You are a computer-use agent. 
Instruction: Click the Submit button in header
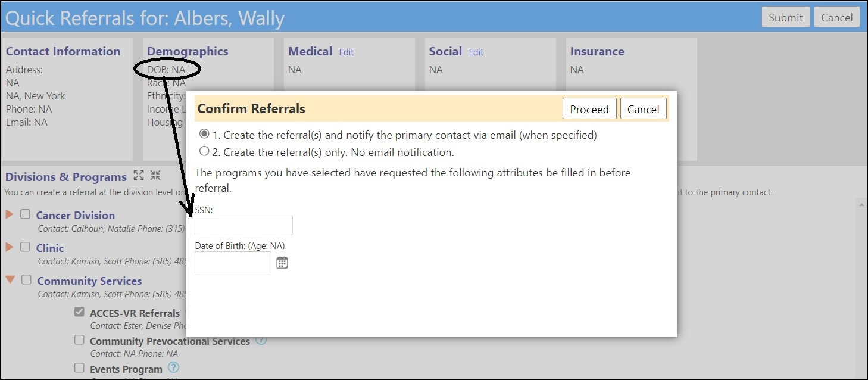point(786,17)
